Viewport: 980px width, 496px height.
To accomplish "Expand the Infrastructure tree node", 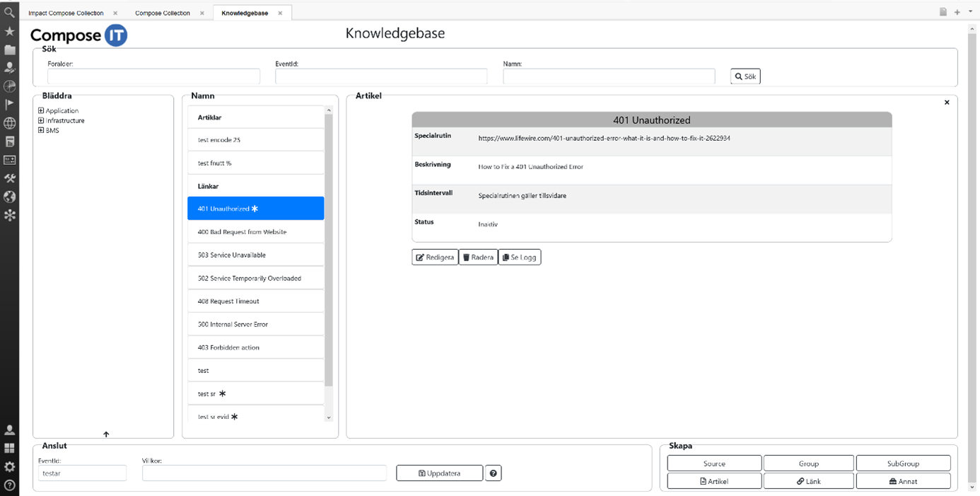I will (41, 120).
